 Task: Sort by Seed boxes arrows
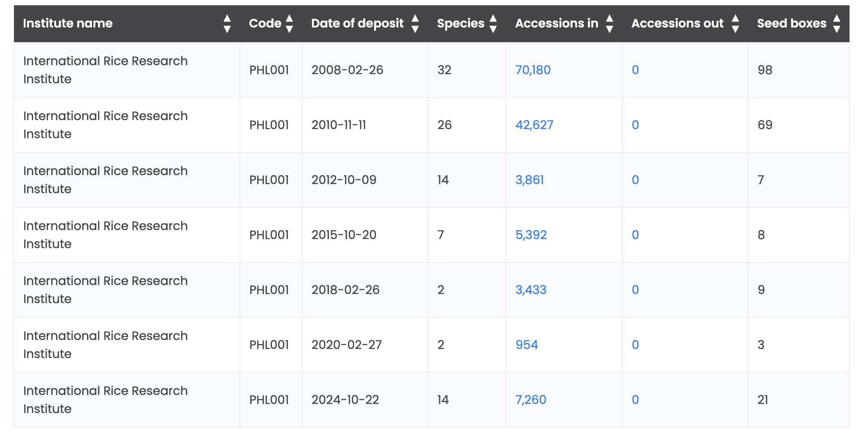[x=836, y=24]
